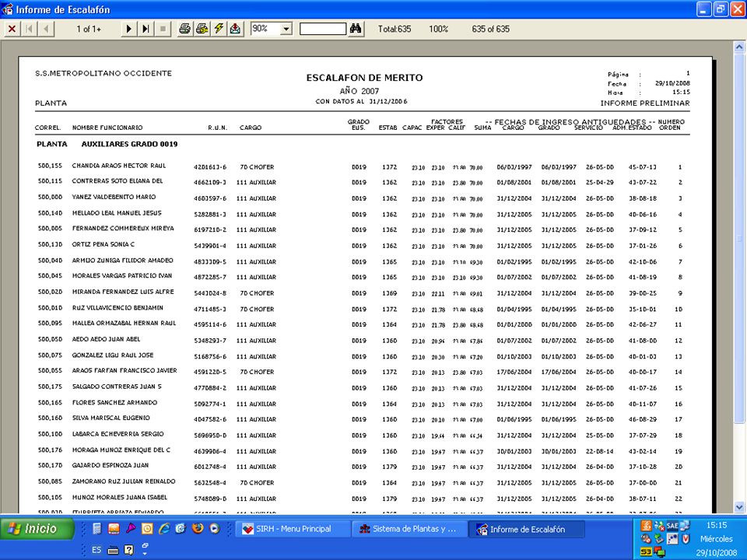Switch to SIRH - Menu Principal window
Screen dimensions: 747x560
293,529
